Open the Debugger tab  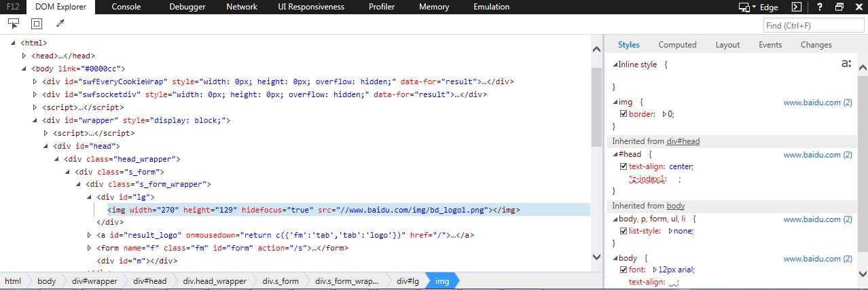187,7
